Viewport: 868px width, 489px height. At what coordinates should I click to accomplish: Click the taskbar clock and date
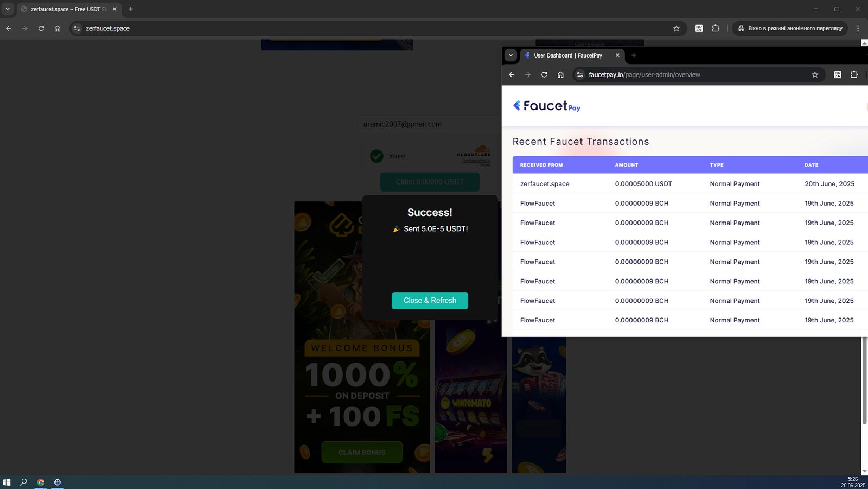pos(853,482)
